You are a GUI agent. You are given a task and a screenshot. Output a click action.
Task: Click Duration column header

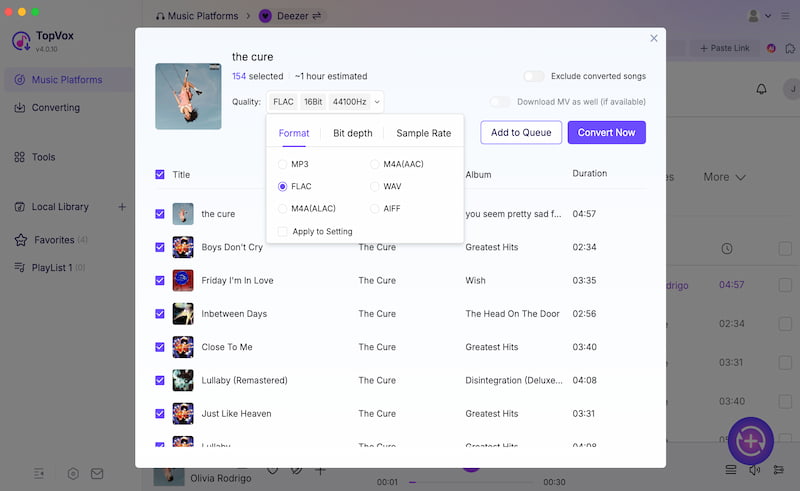click(589, 174)
